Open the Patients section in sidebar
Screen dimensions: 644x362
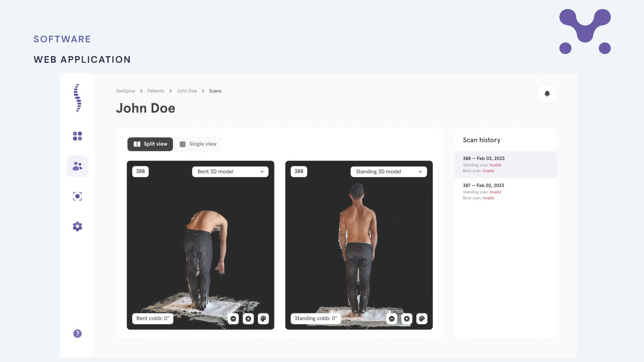click(x=77, y=166)
